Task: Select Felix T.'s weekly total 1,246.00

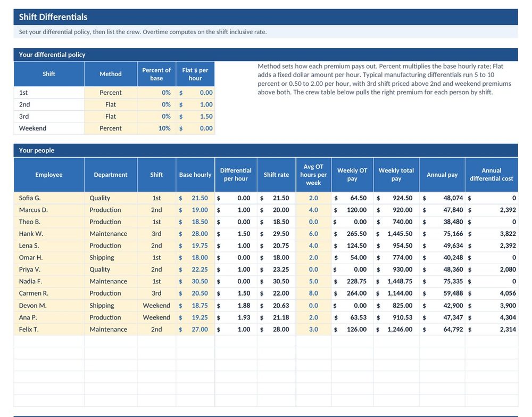Action: (x=396, y=329)
